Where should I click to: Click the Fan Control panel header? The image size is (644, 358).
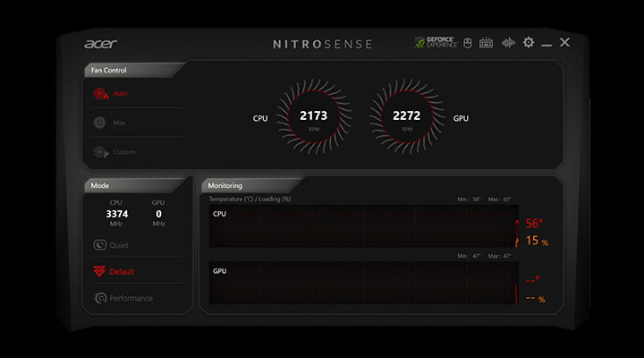pyautogui.click(x=110, y=70)
